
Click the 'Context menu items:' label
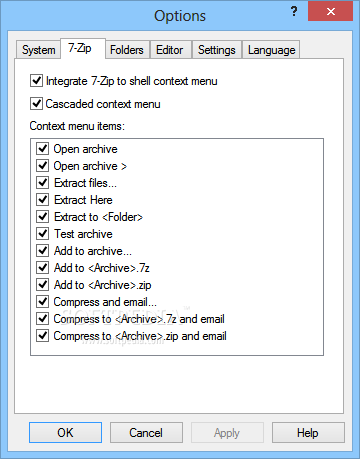coord(77,126)
